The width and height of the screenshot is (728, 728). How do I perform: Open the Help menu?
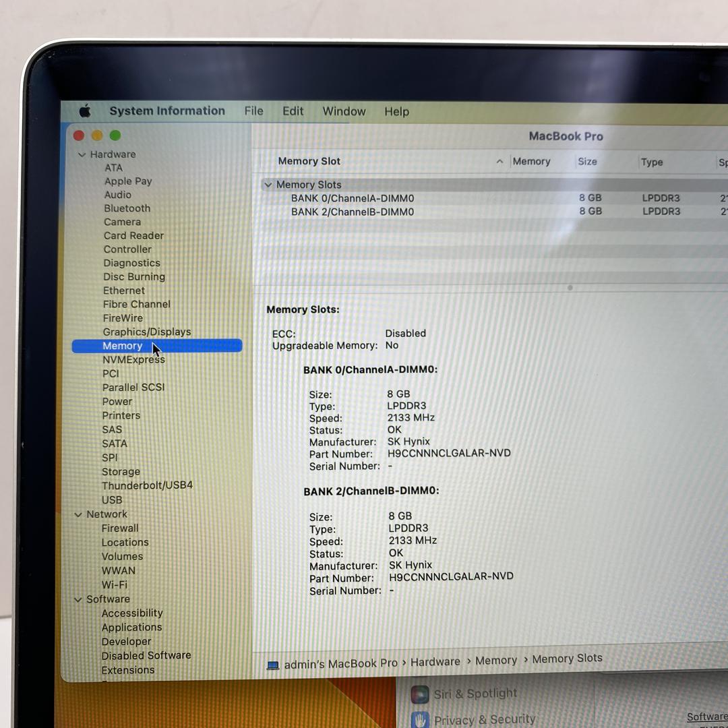pos(396,112)
